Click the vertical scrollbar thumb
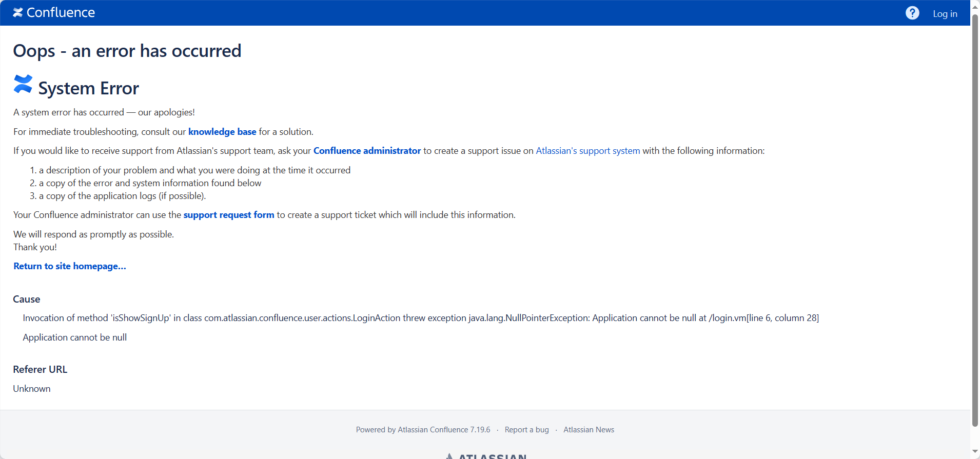The width and height of the screenshot is (980, 459). click(975, 221)
